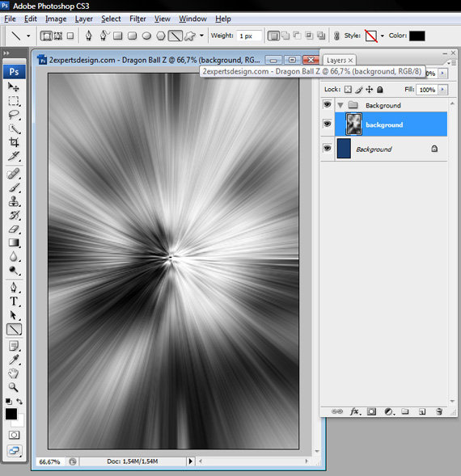Open the Layers panel menu
The width and height of the screenshot is (461, 476).
tap(452, 63)
